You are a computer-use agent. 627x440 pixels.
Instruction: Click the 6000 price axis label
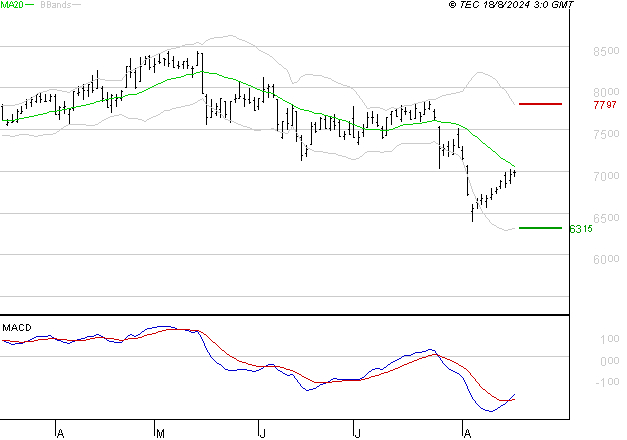[606, 260]
